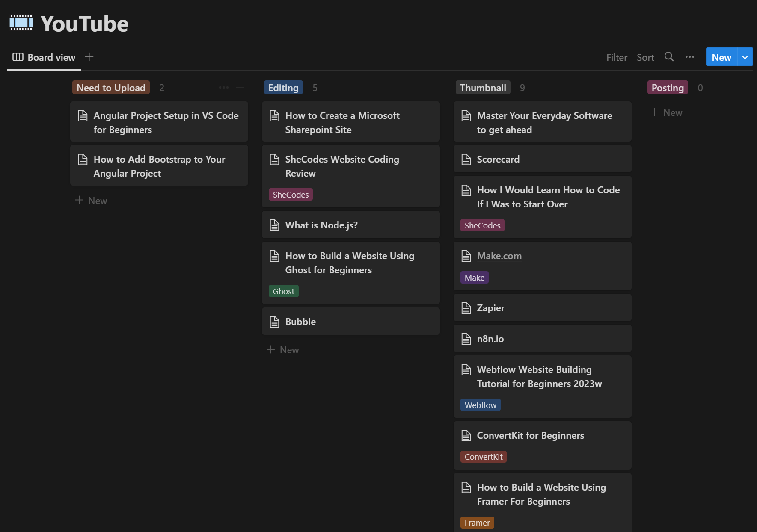Open Need to Upload group options dots
Viewport: 757px width, 532px height.
click(x=224, y=88)
